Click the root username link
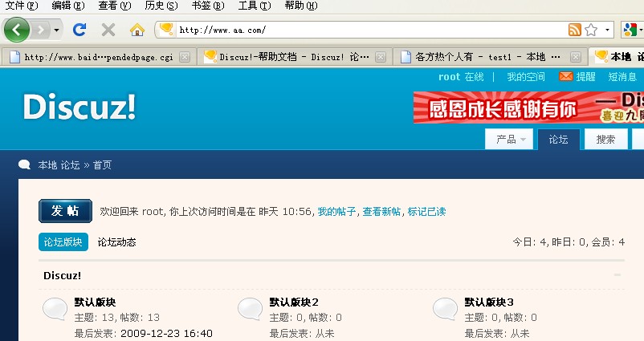The image size is (644, 341). point(449,77)
